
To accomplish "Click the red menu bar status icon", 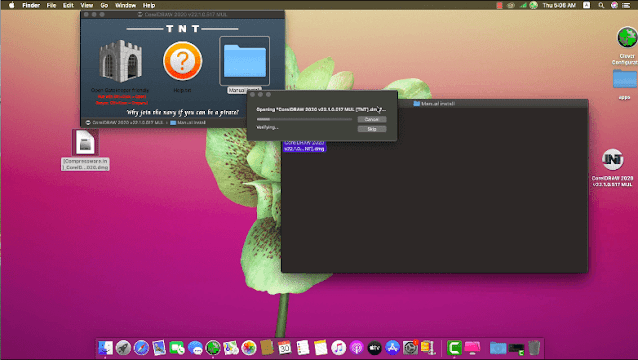I will [499, 5].
